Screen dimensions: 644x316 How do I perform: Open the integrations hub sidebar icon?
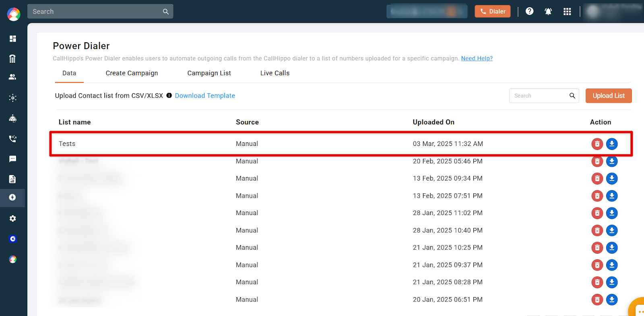tap(13, 98)
